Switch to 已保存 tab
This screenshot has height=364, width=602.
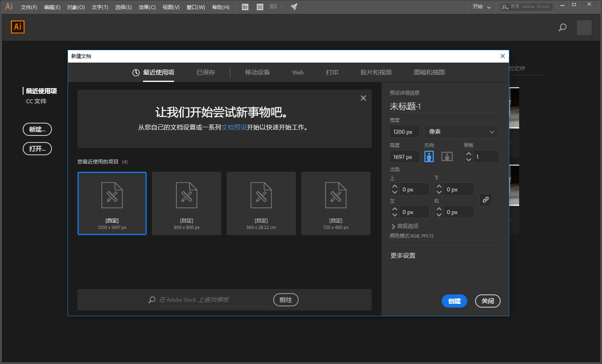coord(206,72)
